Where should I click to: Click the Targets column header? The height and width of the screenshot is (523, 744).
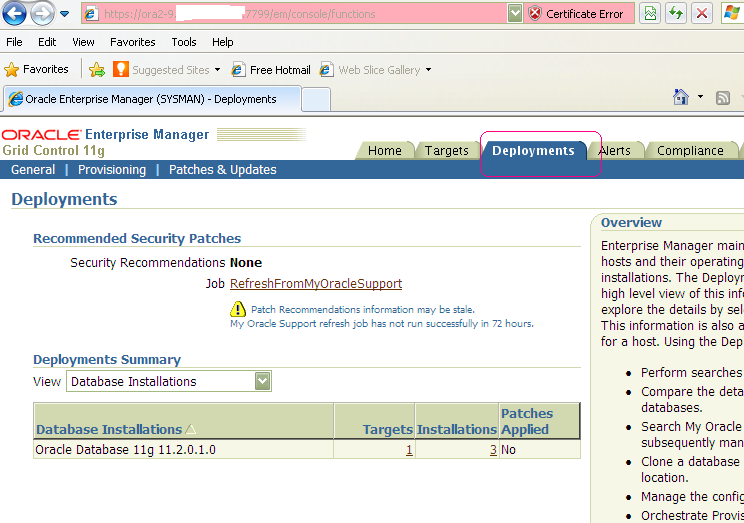(387, 430)
